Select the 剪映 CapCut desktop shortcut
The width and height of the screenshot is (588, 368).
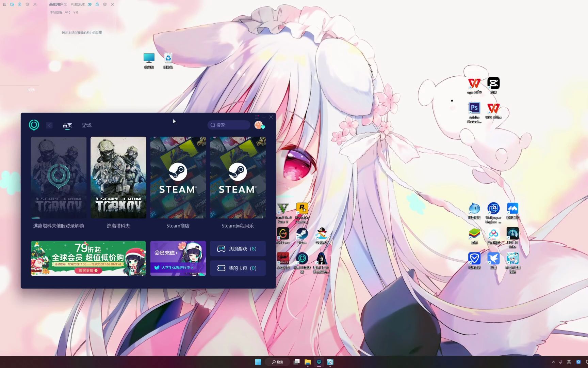493,86
